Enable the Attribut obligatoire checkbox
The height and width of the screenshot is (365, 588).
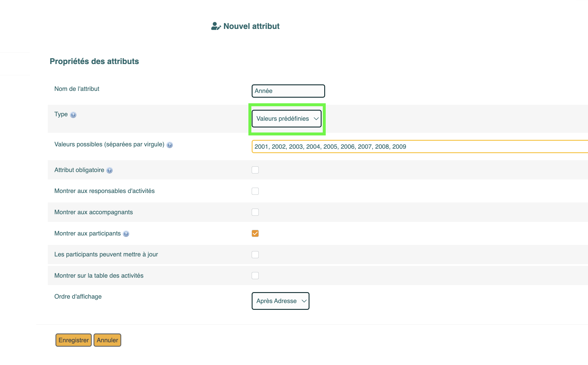[x=255, y=170]
